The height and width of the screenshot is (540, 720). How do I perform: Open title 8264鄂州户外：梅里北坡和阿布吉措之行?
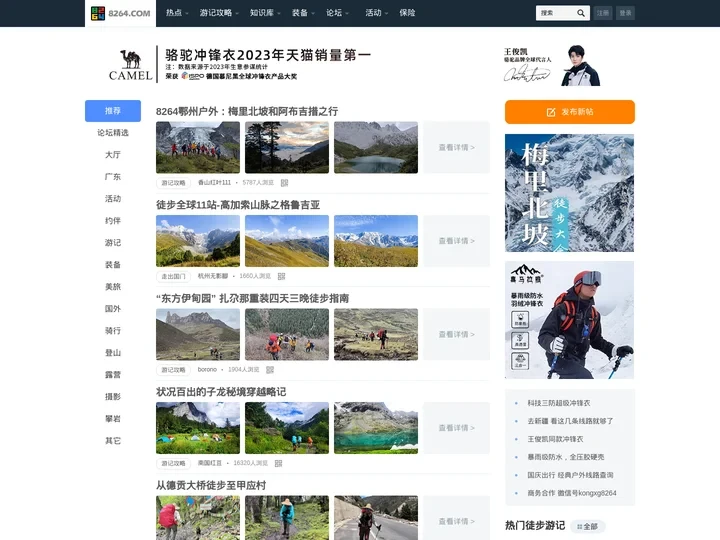(247, 111)
